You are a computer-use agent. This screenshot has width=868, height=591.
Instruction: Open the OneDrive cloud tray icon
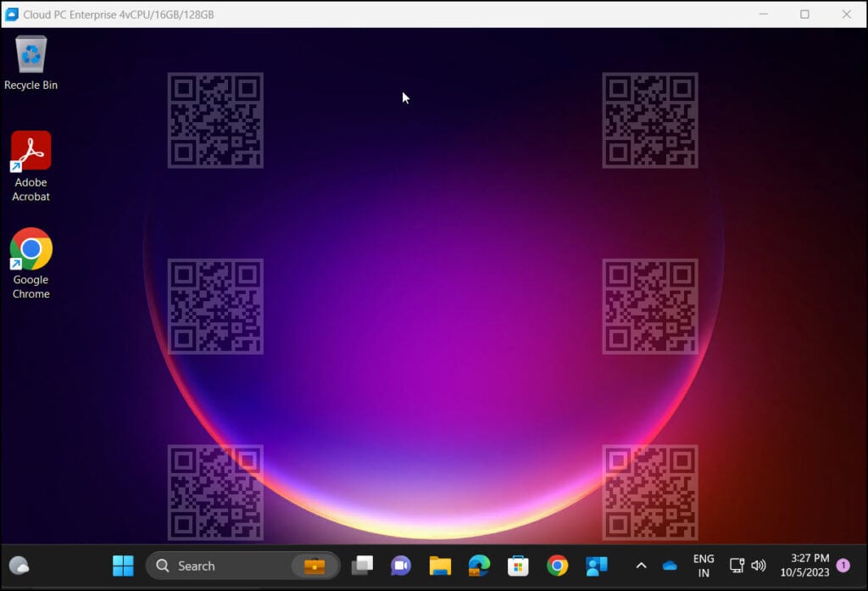670,566
